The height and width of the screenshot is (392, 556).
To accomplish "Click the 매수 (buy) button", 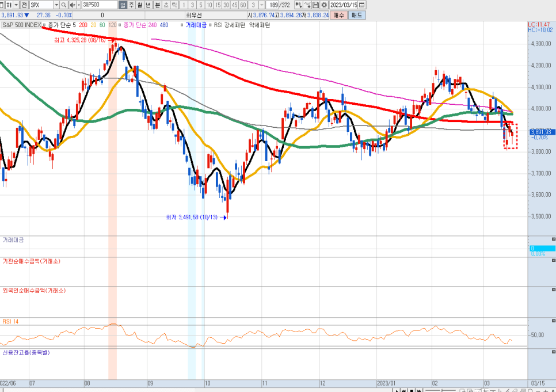I will 338,16.
